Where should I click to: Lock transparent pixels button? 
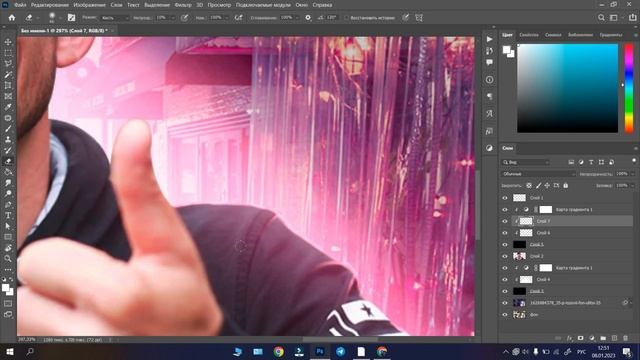point(529,186)
